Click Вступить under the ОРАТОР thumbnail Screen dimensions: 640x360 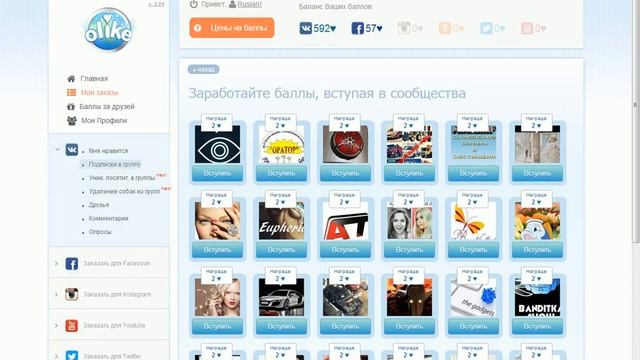point(281,173)
